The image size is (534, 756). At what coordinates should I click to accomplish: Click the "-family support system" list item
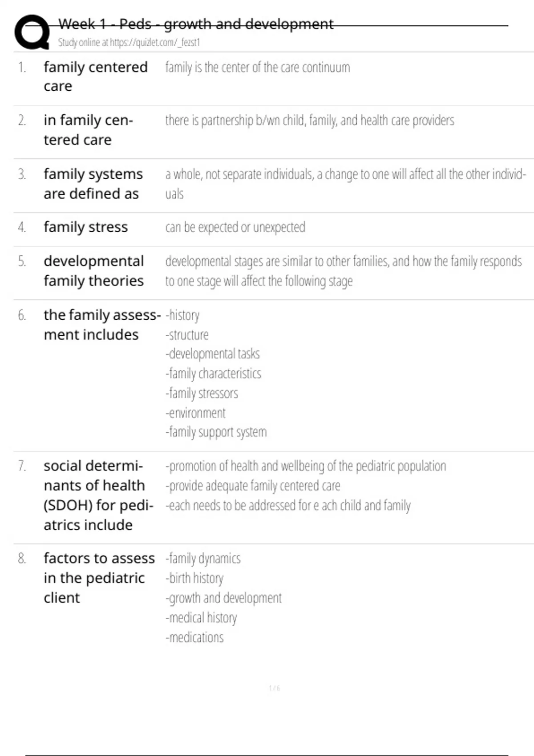tap(216, 432)
